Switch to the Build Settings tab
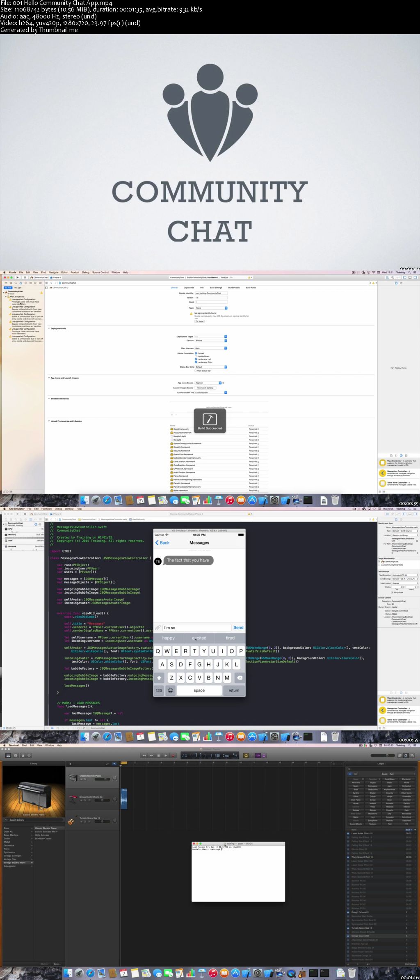 pos(216,288)
